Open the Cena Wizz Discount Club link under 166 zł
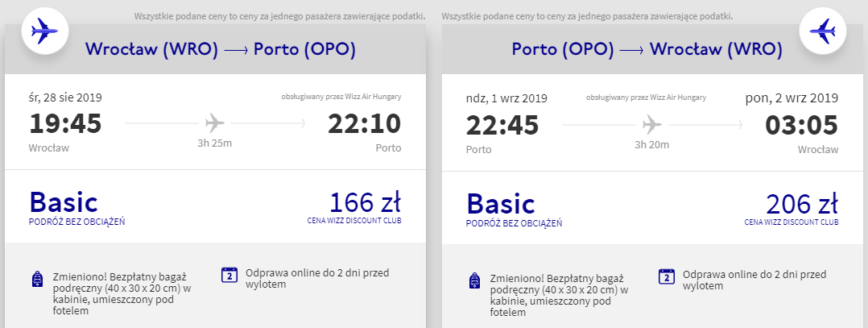 [x=353, y=220]
